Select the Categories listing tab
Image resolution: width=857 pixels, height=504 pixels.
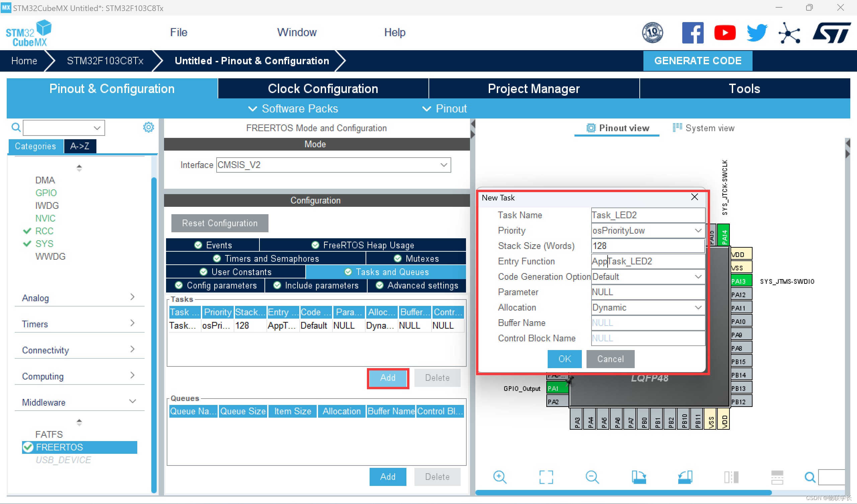[x=35, y=146]
